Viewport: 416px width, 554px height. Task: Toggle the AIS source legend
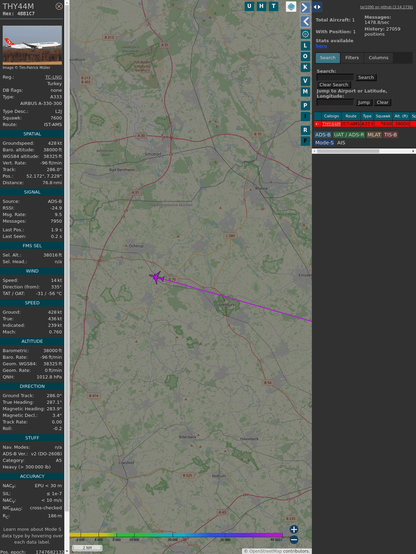click(x=341, y=143)
